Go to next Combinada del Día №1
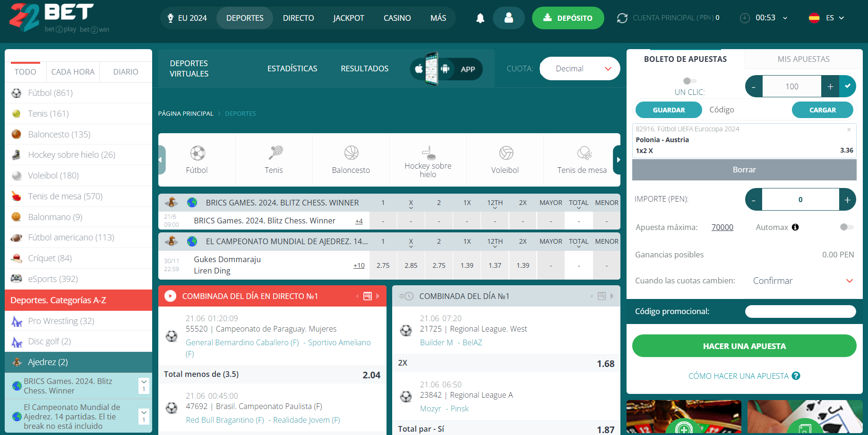868x435 pixels. click(612, 296)
